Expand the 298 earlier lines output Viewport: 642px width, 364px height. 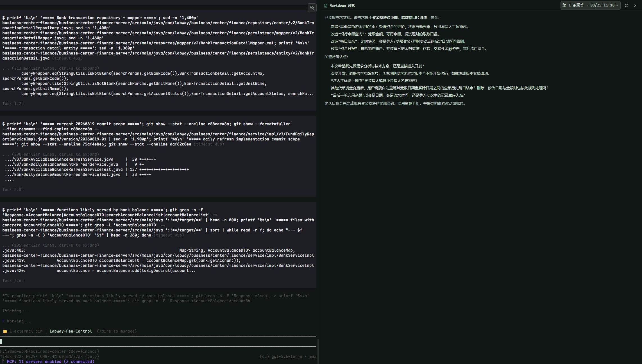point(51,154)
